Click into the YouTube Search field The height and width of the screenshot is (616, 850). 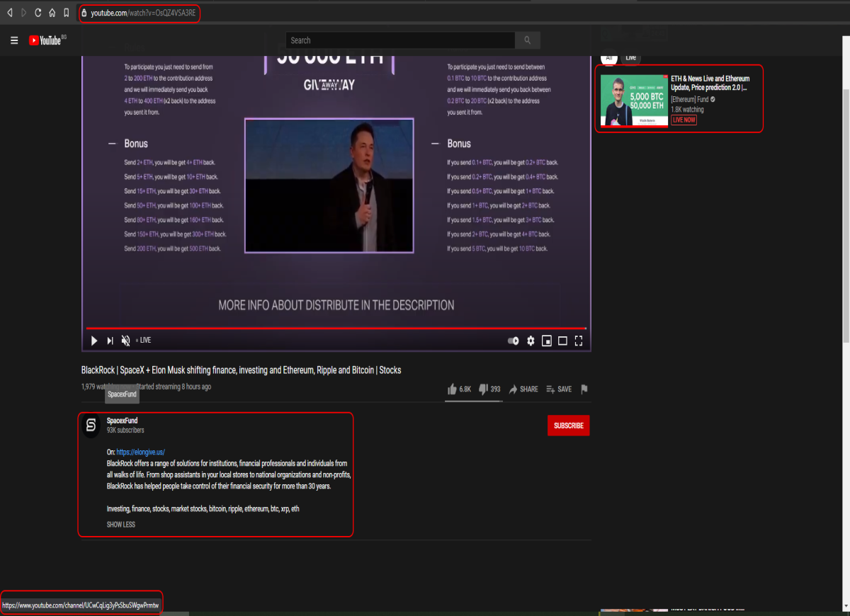point(400,40)
